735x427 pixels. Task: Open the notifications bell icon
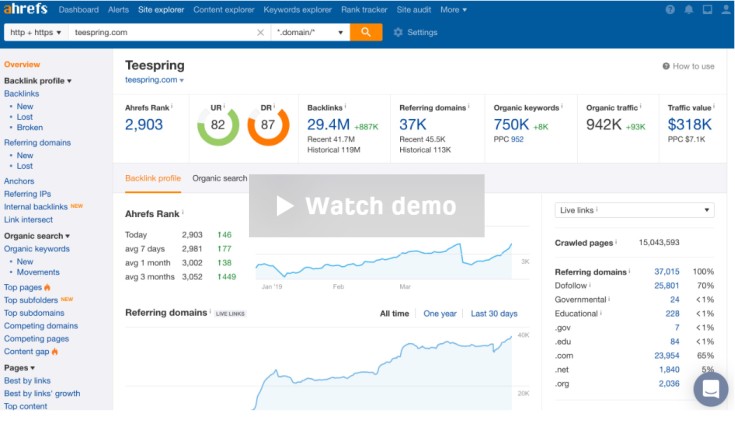pyautogui.click(x=689, y=10)
